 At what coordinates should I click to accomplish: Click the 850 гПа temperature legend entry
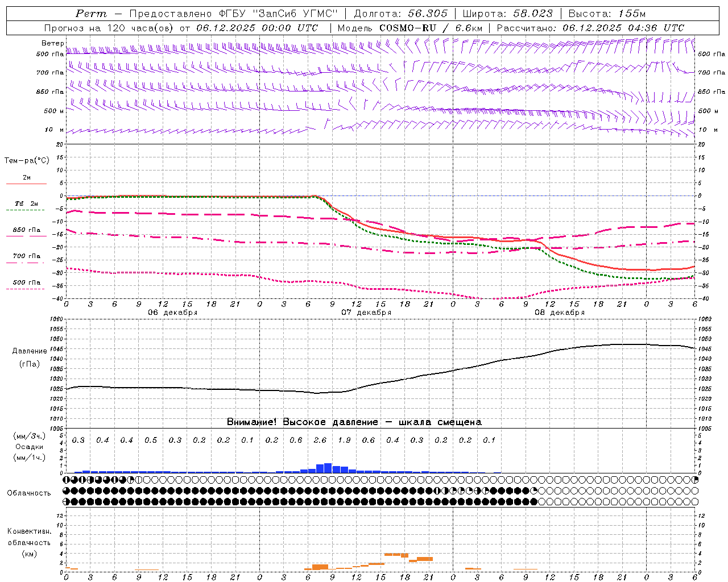[26, 230]
